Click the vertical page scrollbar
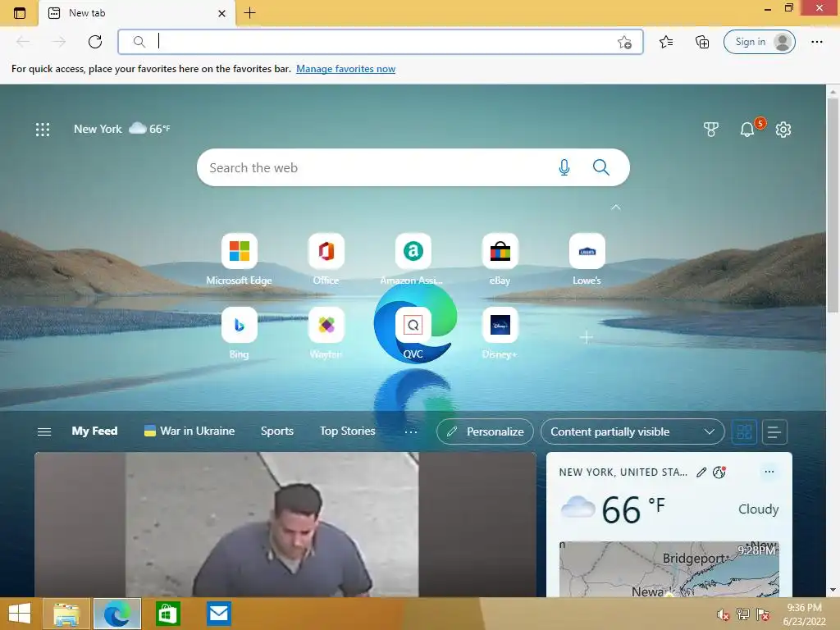This screenshot has height=630, width=840. [x=833, y=203]
